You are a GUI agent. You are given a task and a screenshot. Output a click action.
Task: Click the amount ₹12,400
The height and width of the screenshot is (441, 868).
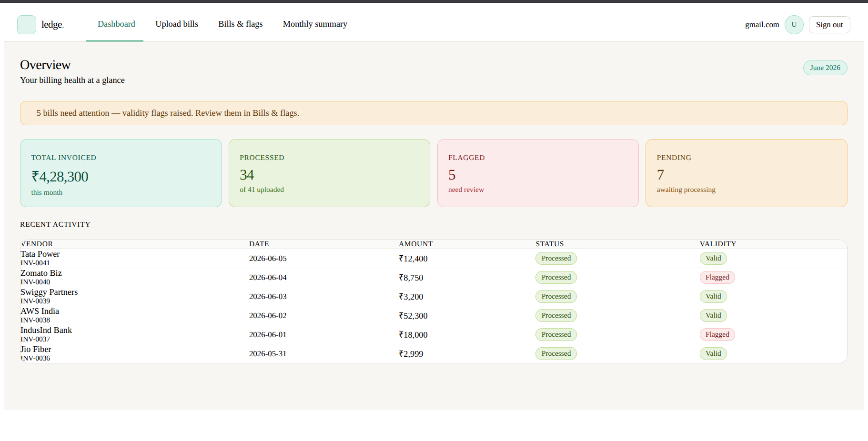point(413,259)
